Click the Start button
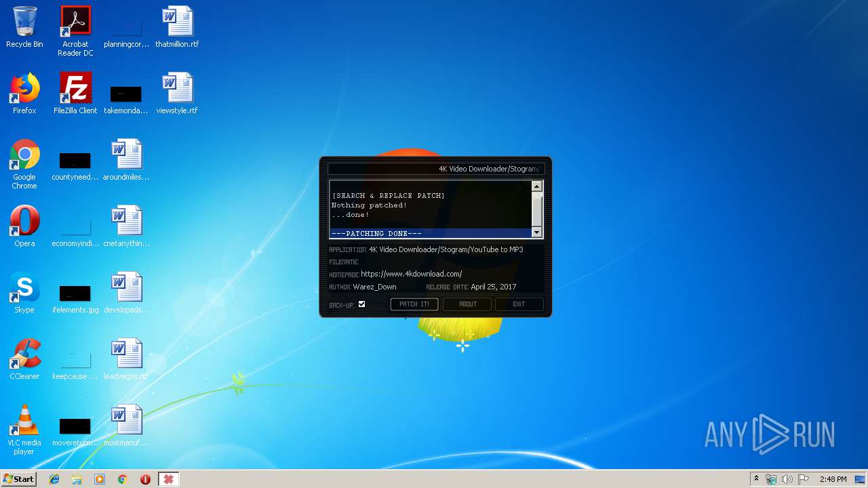The width and height of the screenshot is (868, 488). coord(18,479)
